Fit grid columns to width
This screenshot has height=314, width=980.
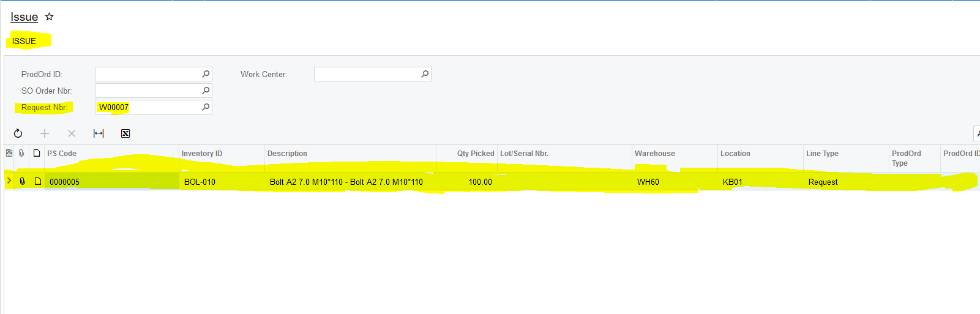click(x=99, y=133)
